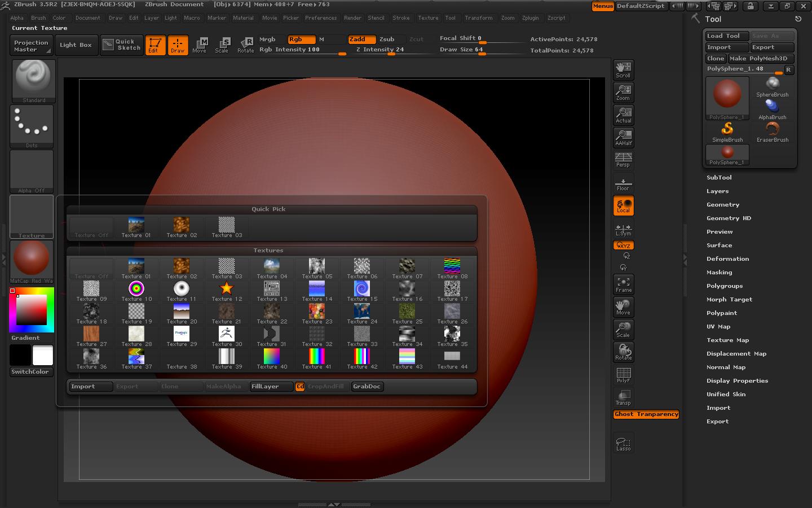
Task: Select the AAHalf view icon
Action: point(623,137)
